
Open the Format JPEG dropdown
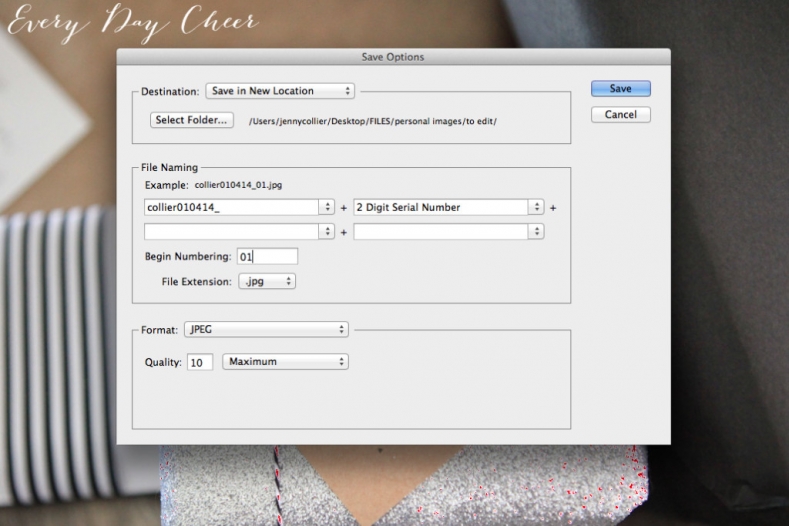266,329
